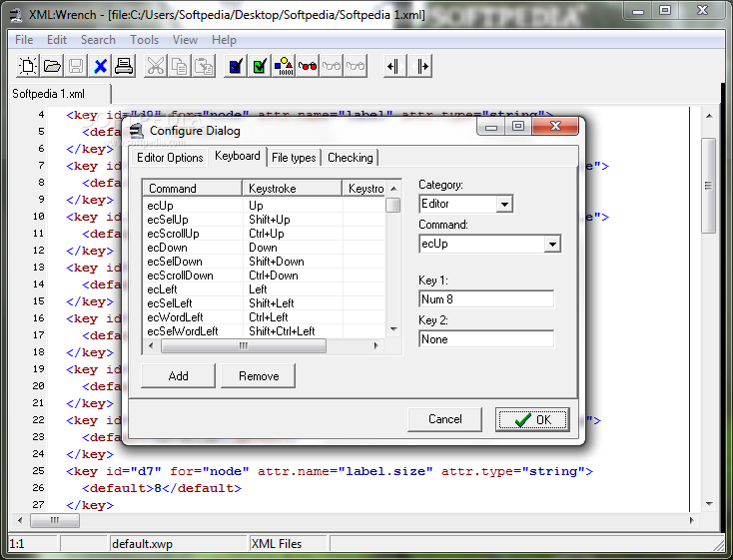Select the ecDown row

click(264, 248)
